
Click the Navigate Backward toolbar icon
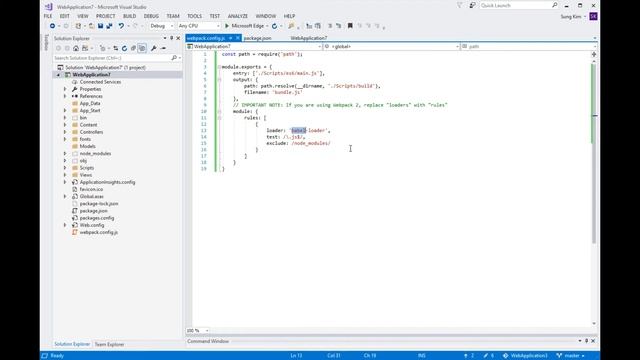tap(52, 26)
